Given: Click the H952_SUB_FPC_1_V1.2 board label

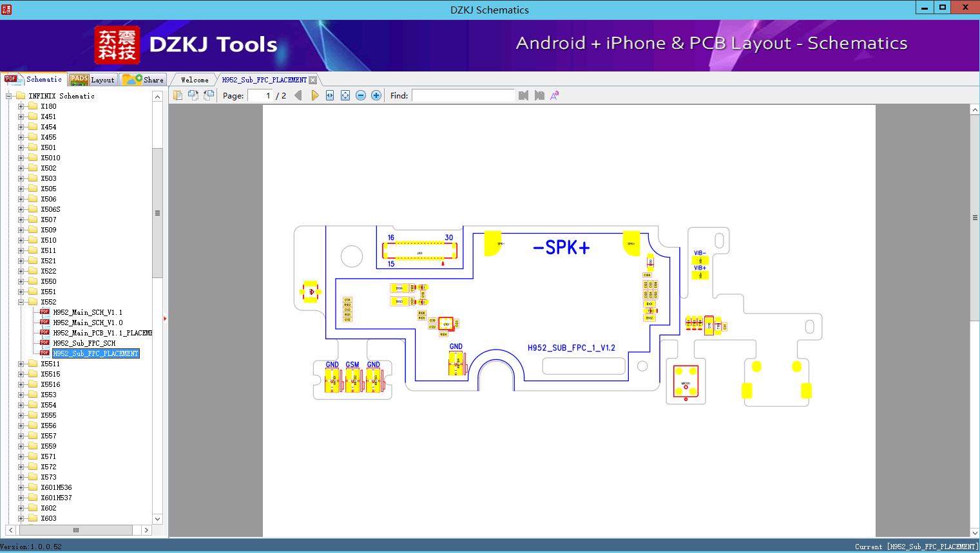Looking at the screenshot, I should click(x=571, y=348).
